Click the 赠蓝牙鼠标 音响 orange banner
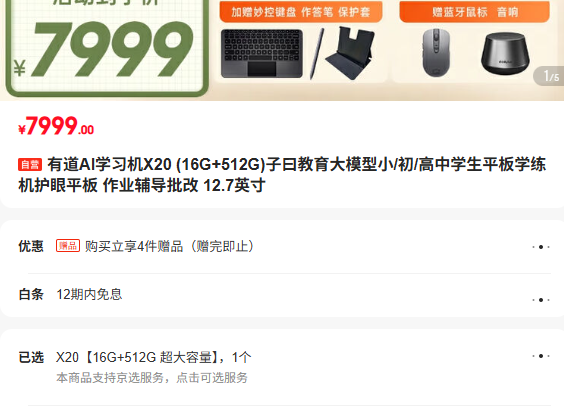Screen dimensions: 564x412 coord(475,12)
